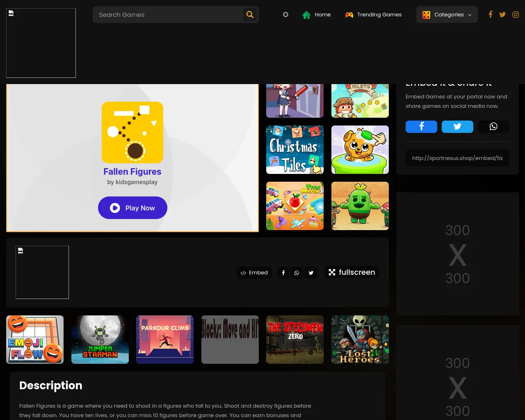Enter fullscreen mode for the game
This screenshot has width=525, height=420.
[x=352, y=272]
